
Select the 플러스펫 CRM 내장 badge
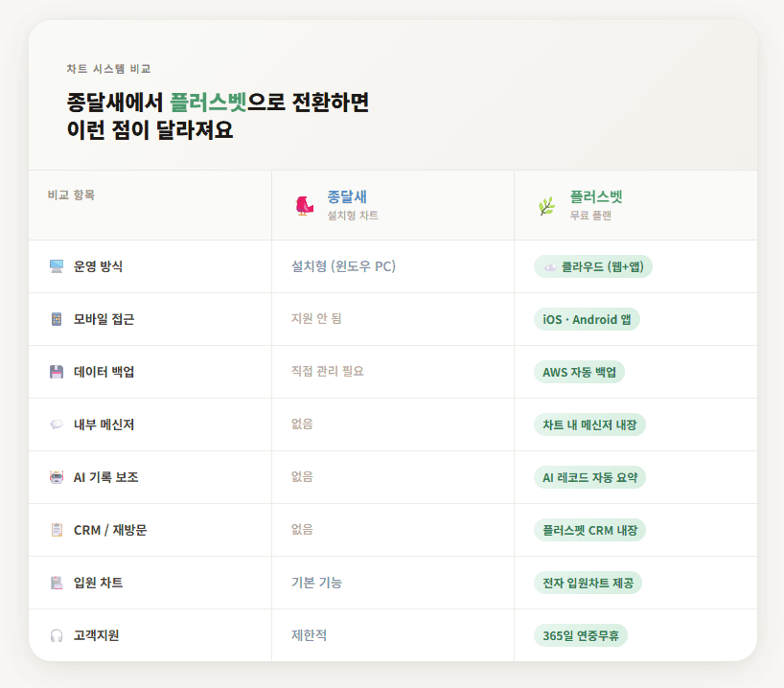[x=590, y=530]
